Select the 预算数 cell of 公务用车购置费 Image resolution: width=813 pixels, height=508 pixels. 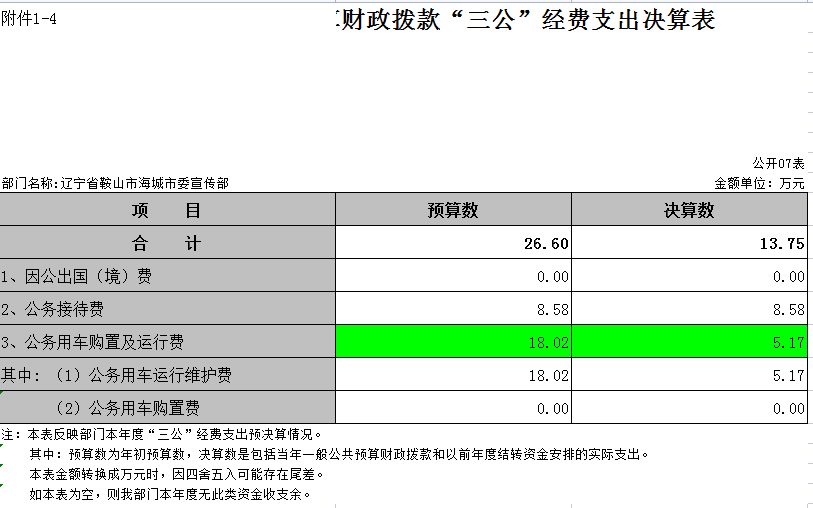(453, 407)
